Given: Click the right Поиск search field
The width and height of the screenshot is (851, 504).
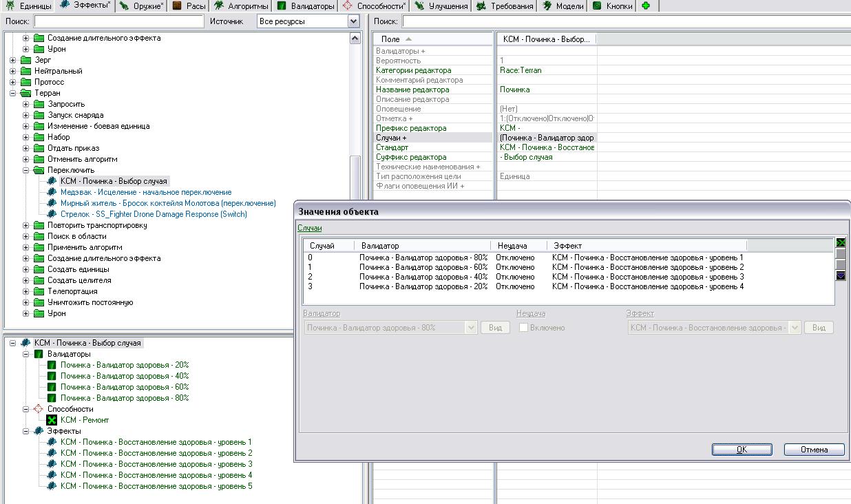Looking at the screenshot, I should coord(625,21).
